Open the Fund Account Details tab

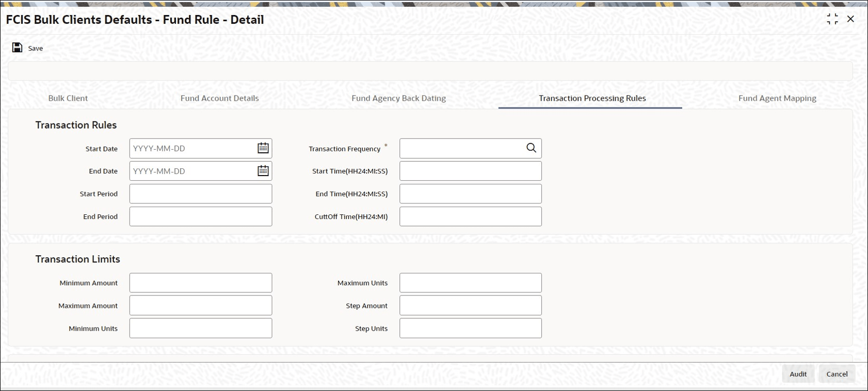(x=220, y=98)
